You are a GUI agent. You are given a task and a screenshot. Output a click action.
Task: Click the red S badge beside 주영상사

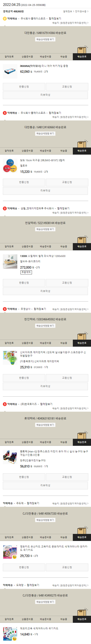(x=5, y=309)
